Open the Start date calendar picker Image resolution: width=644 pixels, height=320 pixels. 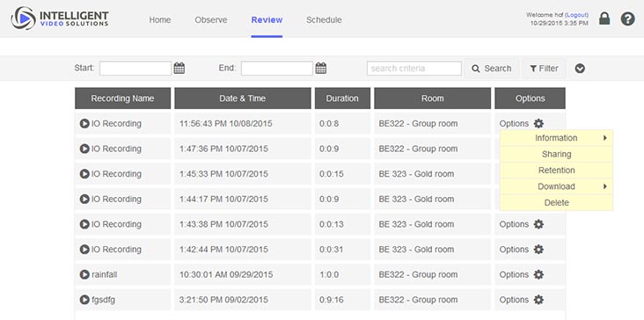[179, 68]
